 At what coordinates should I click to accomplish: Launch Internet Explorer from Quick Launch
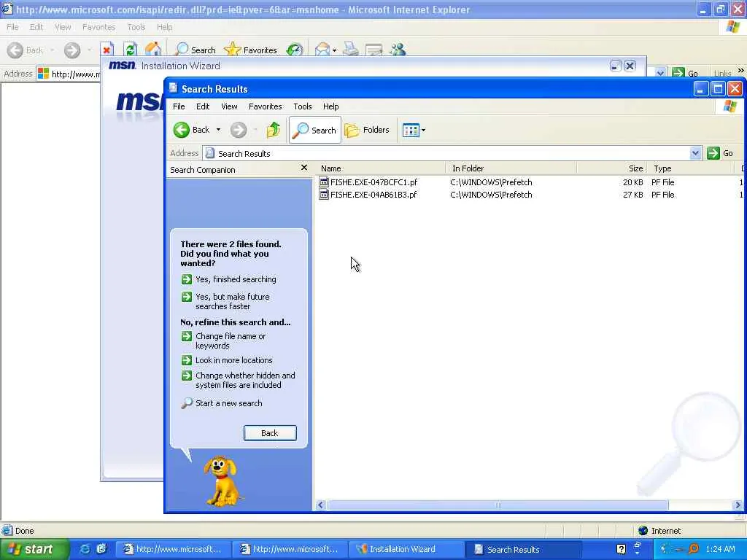[85, 549]
